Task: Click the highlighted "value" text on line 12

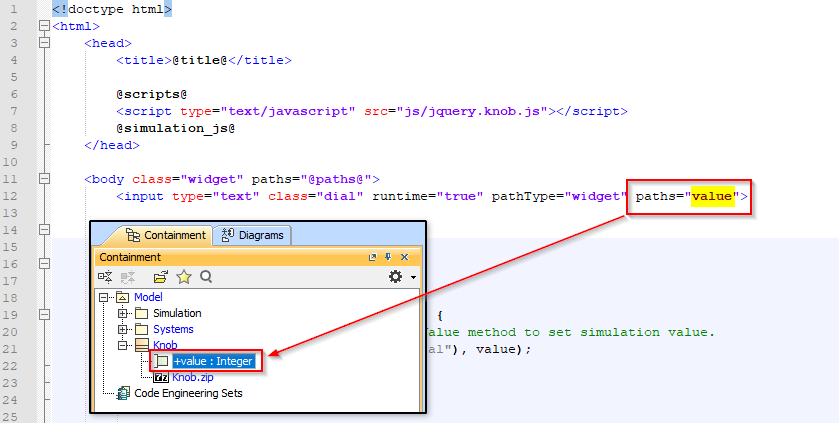Action: coord(711,196)
